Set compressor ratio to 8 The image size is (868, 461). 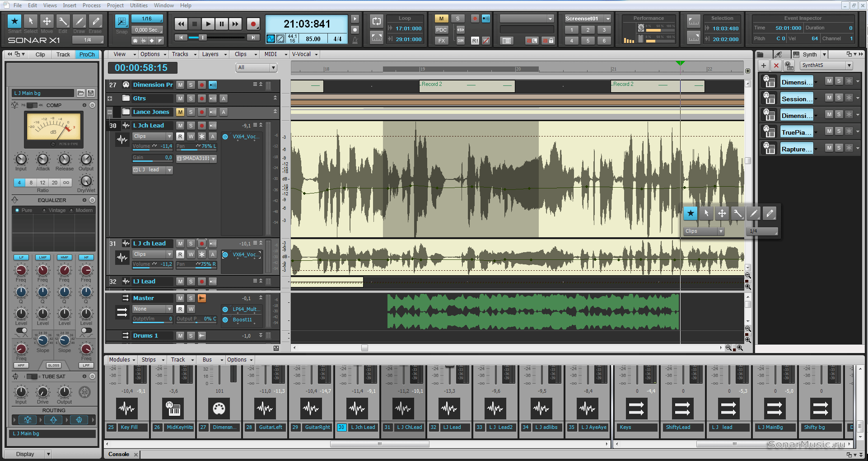(x=31, y=183)
